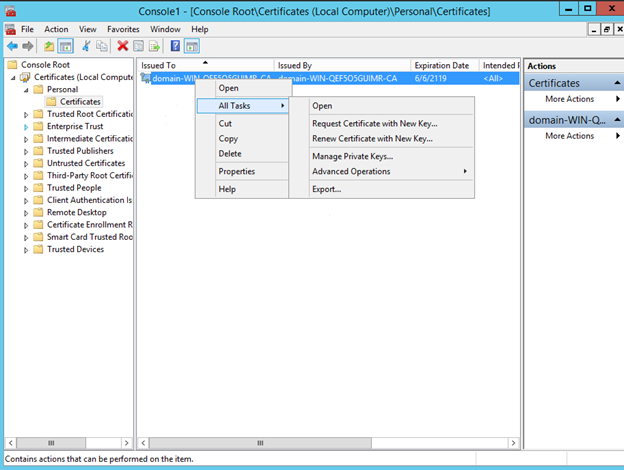Sort by the Expiration Date column header

440,65
